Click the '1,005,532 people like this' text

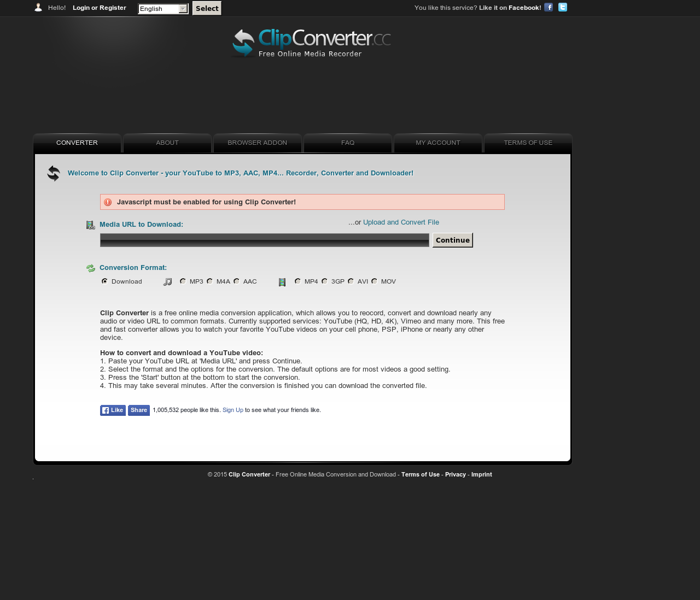point(186,410)
